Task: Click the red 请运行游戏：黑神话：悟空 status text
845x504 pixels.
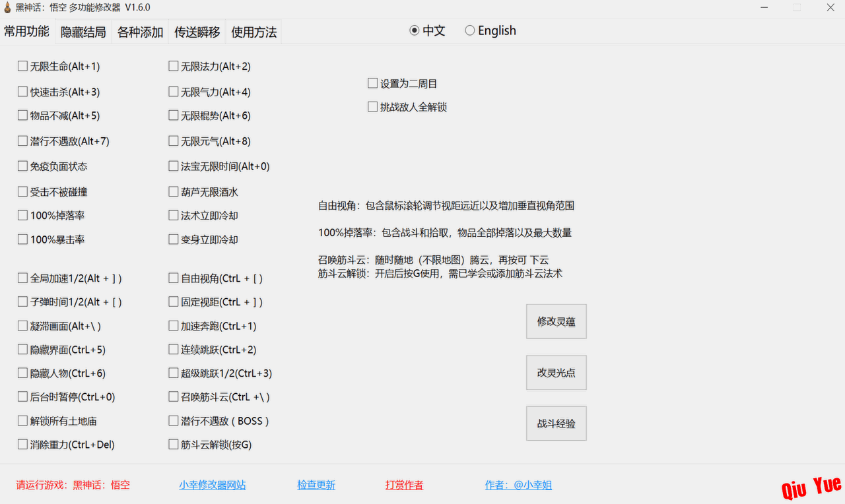Action: click(x=73, y=485)
